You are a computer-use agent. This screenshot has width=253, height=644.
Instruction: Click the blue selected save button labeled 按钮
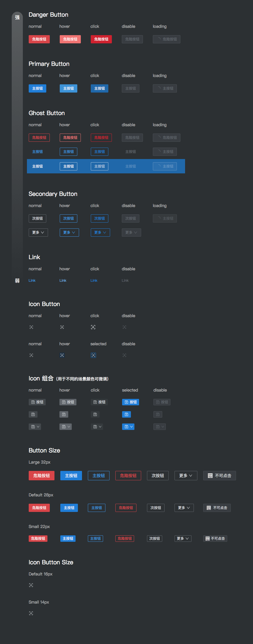(x=131, y=402)
